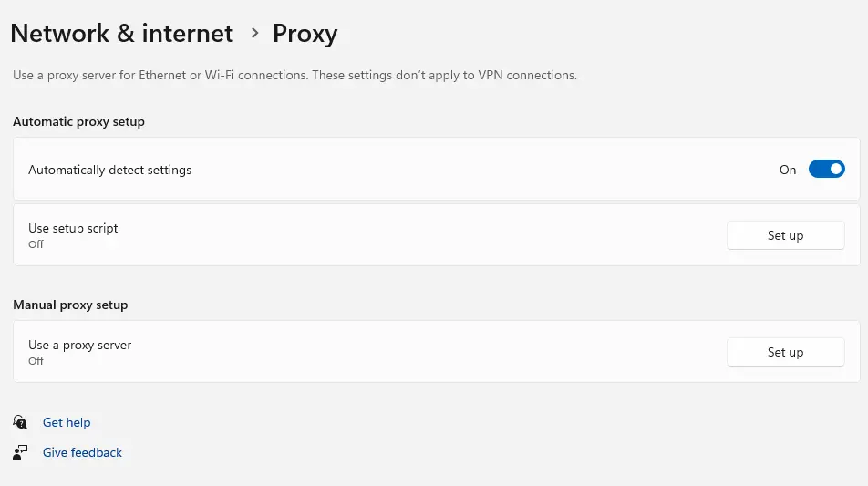Click the "Automatically detect settings" label
This screenshot has width=868, height=486.
(109, 170)
